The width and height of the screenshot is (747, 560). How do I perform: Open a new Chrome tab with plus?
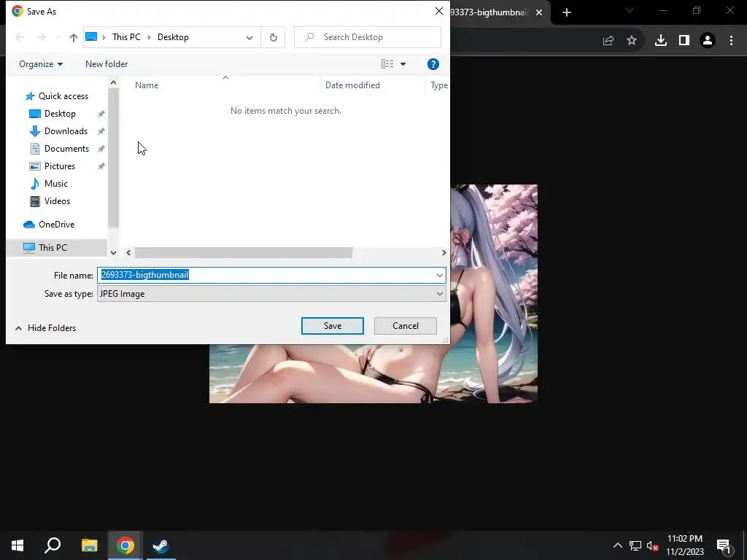pos(566,12)
